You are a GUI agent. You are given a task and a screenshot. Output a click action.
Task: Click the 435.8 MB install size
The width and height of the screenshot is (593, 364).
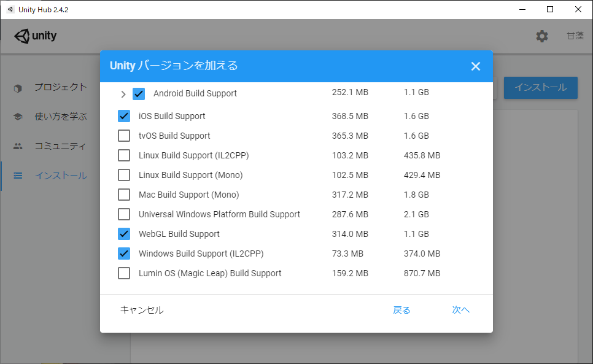tap(422, 155)
